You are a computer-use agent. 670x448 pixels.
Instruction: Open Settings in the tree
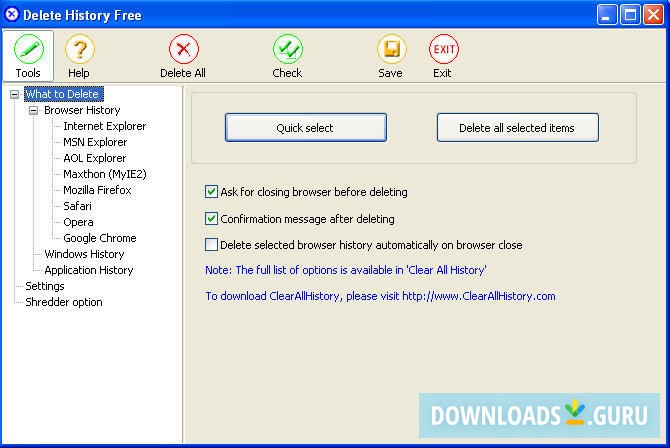[45, 286]
